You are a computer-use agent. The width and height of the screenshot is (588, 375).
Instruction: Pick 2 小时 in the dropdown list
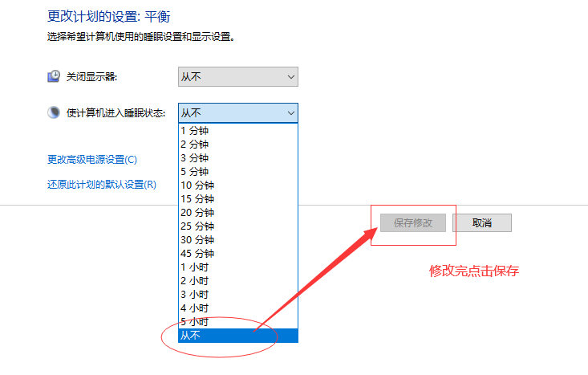(x=238, y=281)
